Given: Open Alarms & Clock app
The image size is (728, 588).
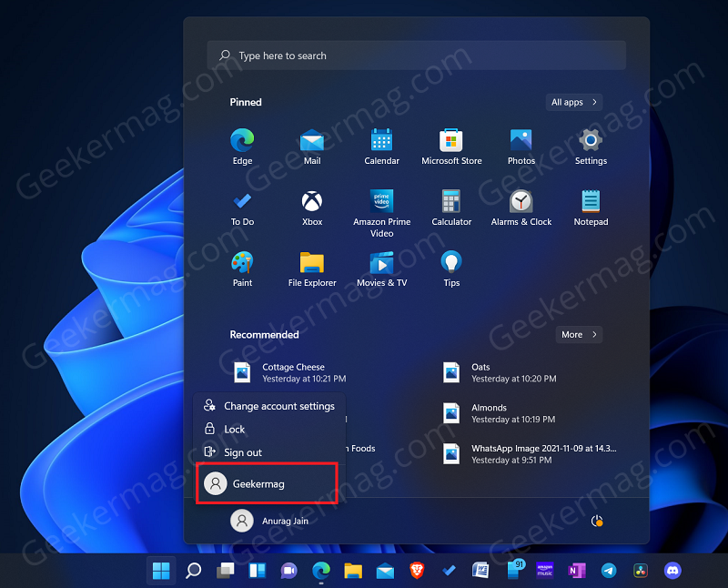Looking at the screenshot, I should [521, 208].
